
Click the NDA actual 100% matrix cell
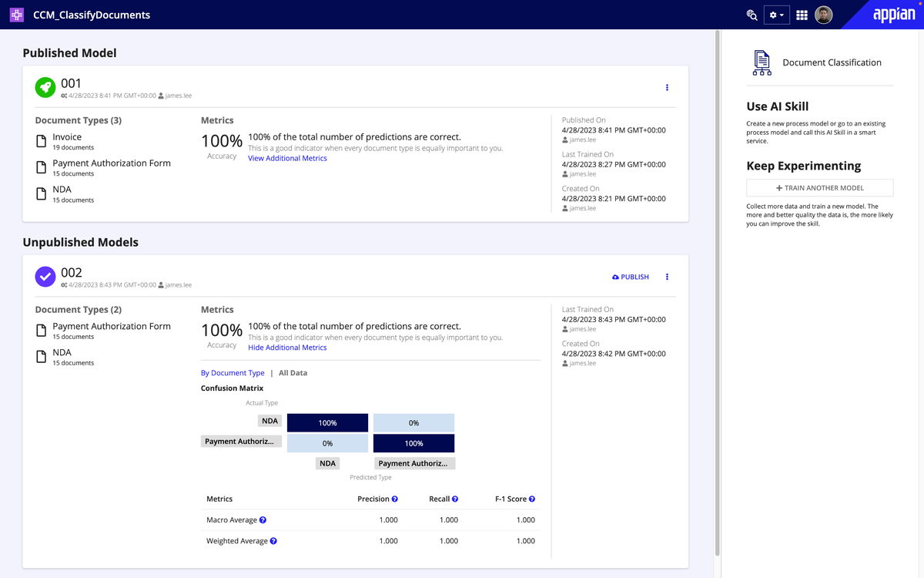(x=327, y=423)
